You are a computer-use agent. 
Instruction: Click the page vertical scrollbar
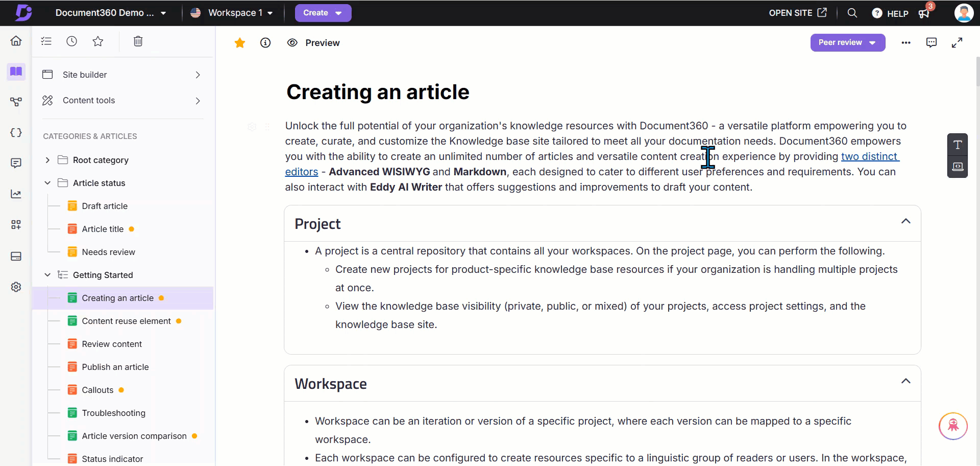(x=977, y=72)
